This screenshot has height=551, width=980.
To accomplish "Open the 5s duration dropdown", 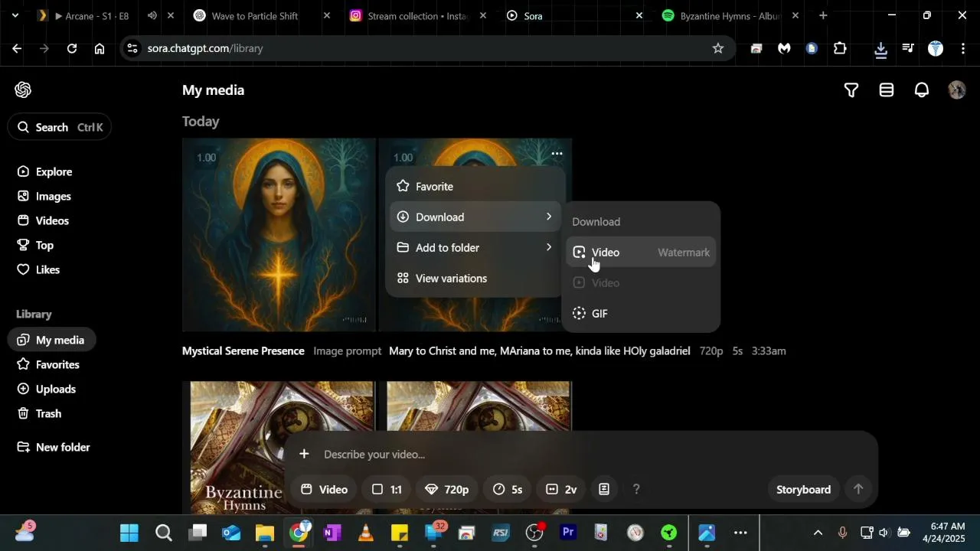I will tap(508, 489).
